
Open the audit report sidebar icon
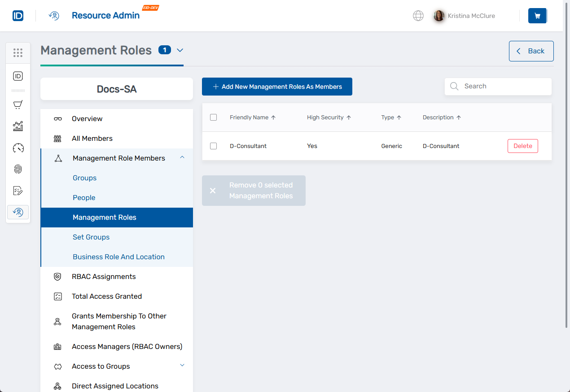(18, 191)
